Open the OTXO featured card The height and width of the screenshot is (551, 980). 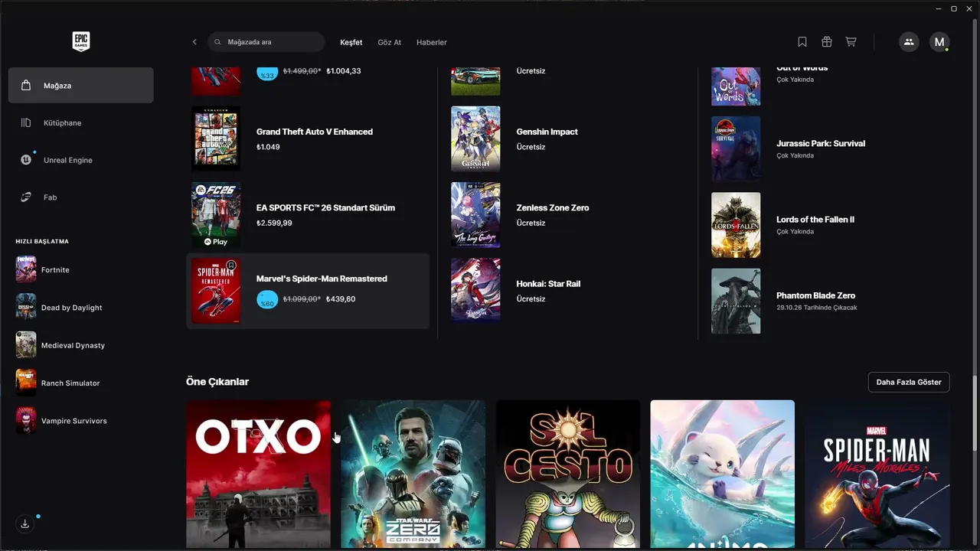point(259,474)
